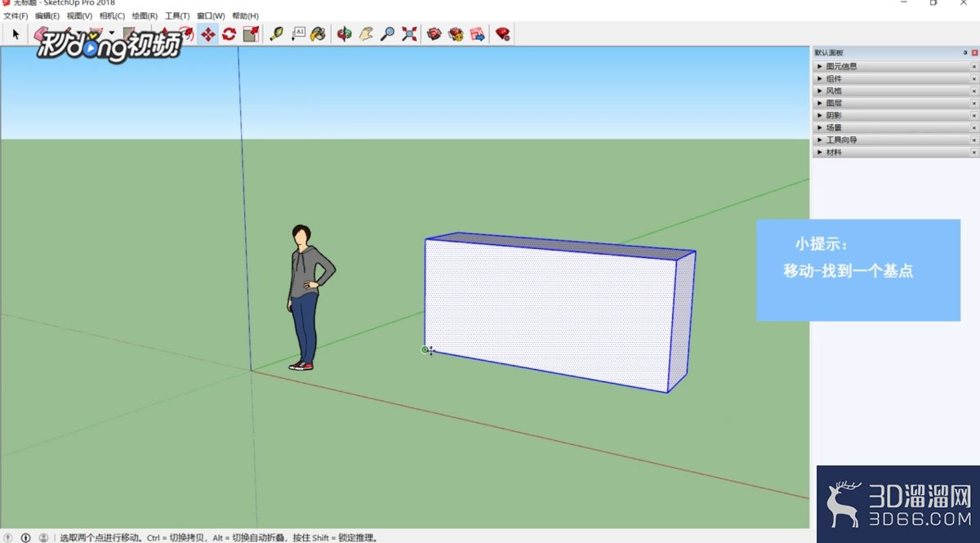Image resolution: width=980 pixels, height=543 pixels.
Task: Open the 绘图(R) menu
Action: (145, 16)
